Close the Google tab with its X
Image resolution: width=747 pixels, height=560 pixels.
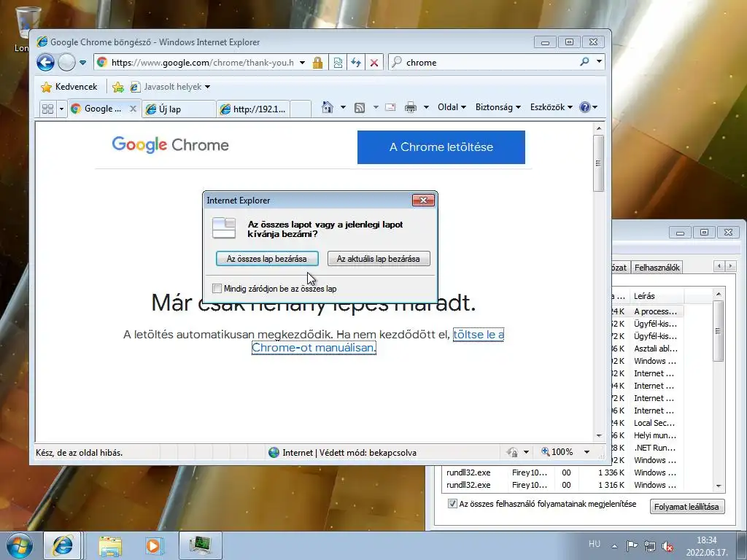(x=133, y=109)
